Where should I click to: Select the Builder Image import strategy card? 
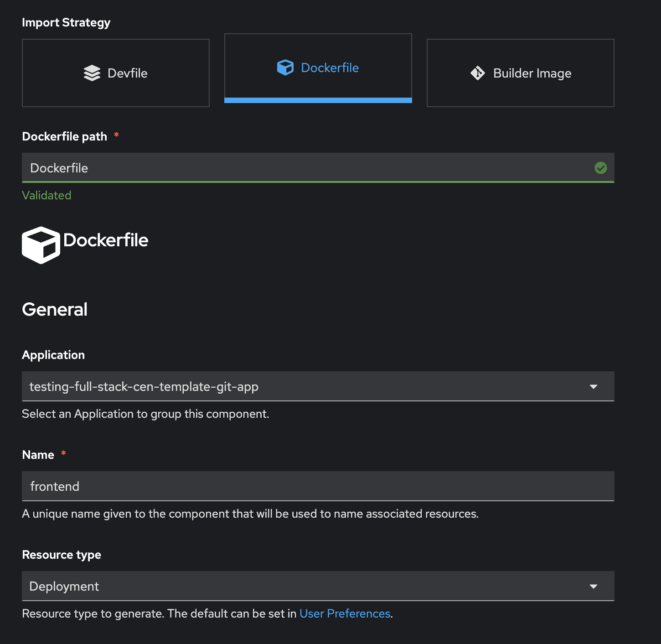click(x=521, y=73)
